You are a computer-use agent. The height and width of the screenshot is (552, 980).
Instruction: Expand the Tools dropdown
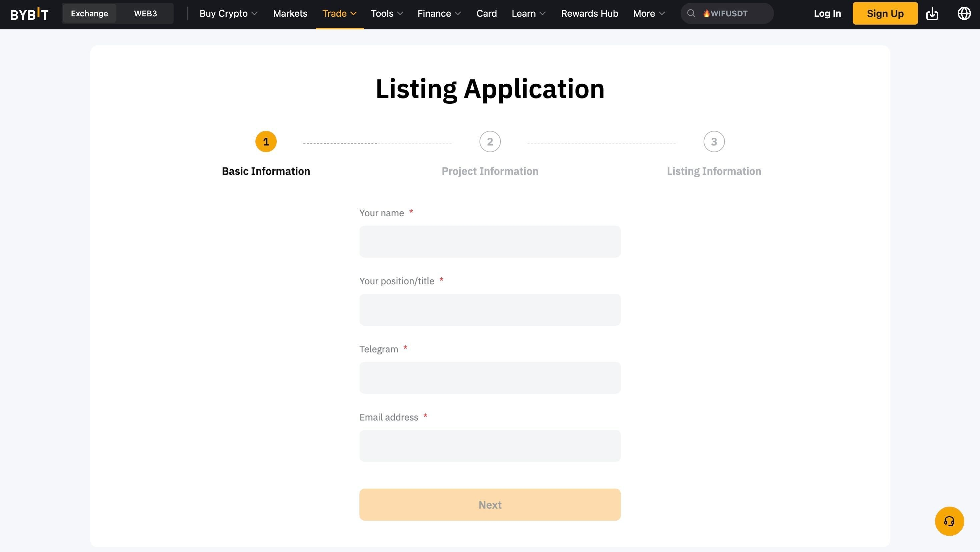click(387, 13)
